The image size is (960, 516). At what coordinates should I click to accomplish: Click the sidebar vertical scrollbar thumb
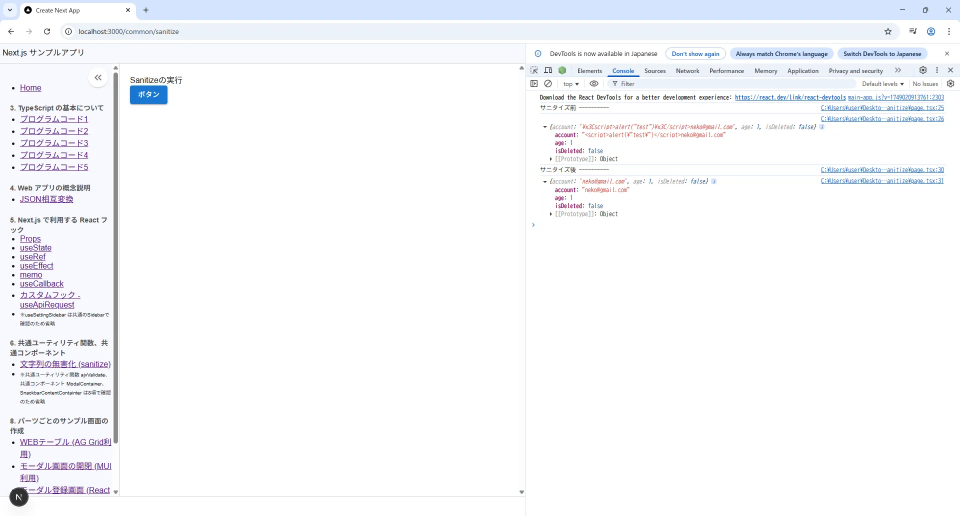(115, 258)
